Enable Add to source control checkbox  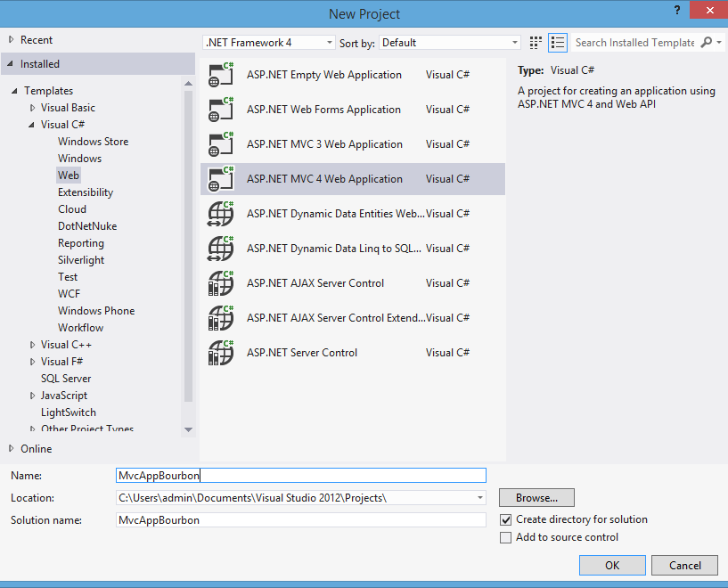coord(505,537)
